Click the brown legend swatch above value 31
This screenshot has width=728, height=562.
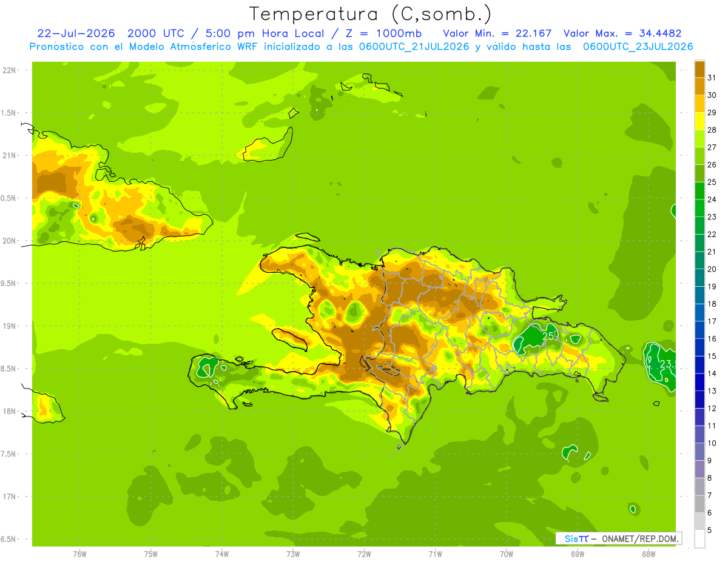699,69
